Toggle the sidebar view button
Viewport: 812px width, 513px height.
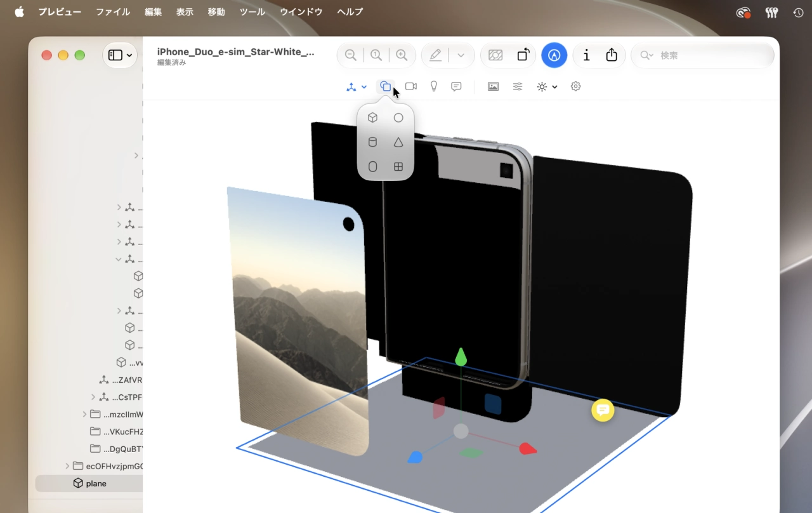coord(115,55)
